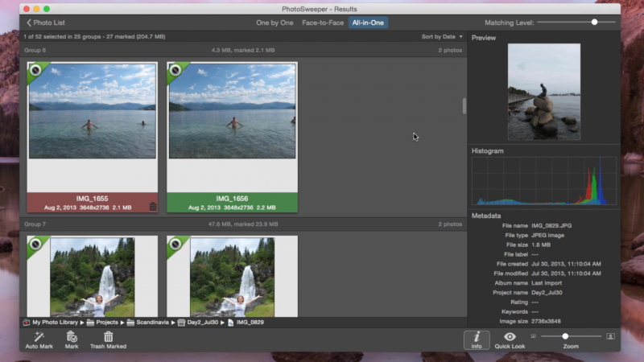The width and height of the screenshot is (644, 362).
Task: Click the mermaid statue Preview image
Action: coord(544,92)
